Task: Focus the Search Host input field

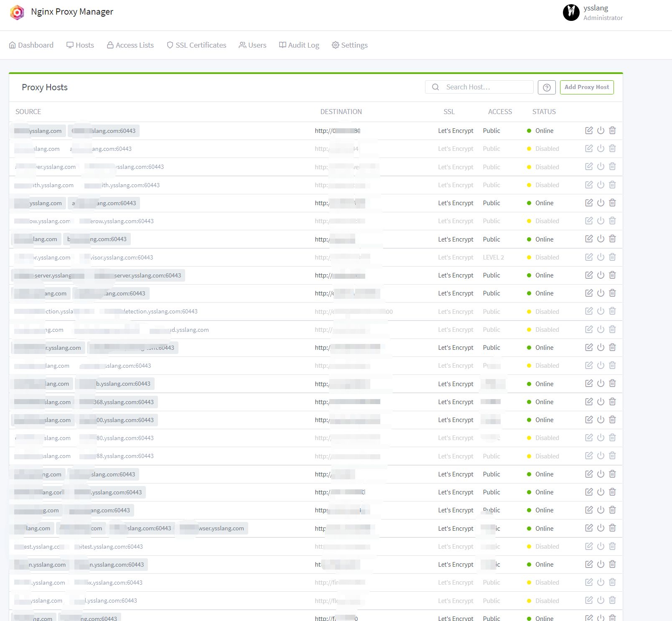Action: tap(479, 87)
